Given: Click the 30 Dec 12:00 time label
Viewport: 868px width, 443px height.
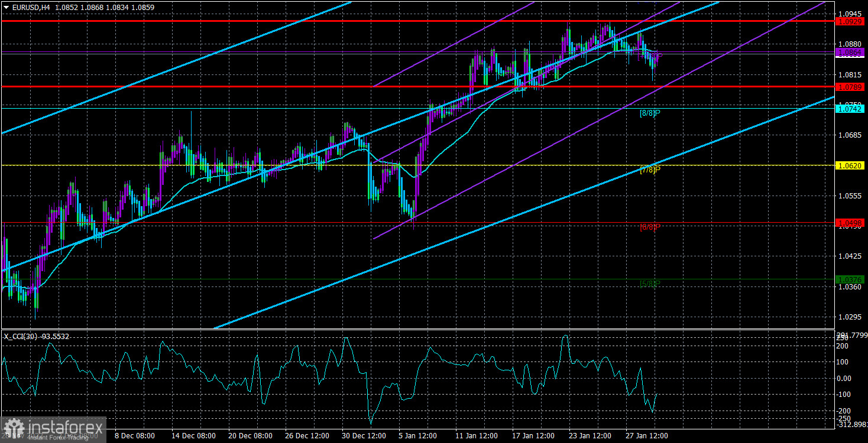Looking at the screenshot, I should pyautogui.click(x=364, y=435).
